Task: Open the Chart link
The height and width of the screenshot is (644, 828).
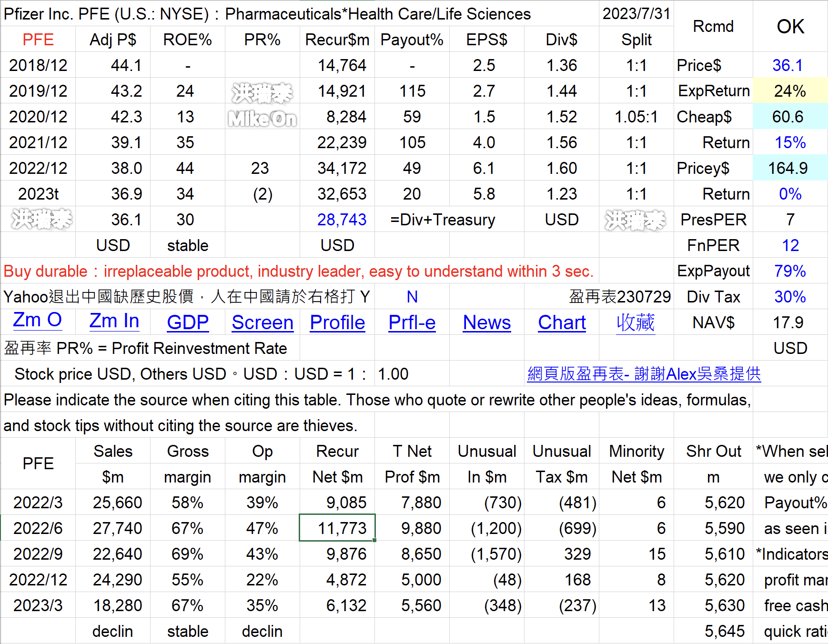Action: click(x=562, y=323)
